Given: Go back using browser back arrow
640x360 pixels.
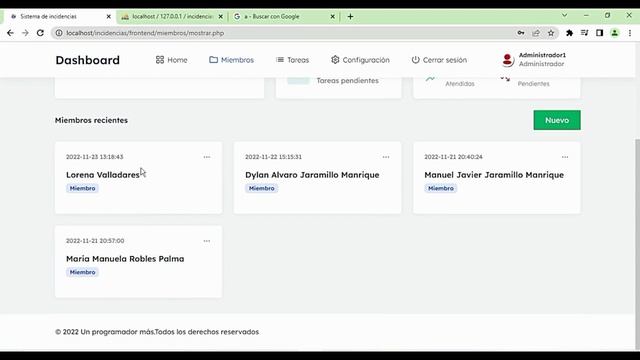Looking at the screenshot, I should 10,33.
